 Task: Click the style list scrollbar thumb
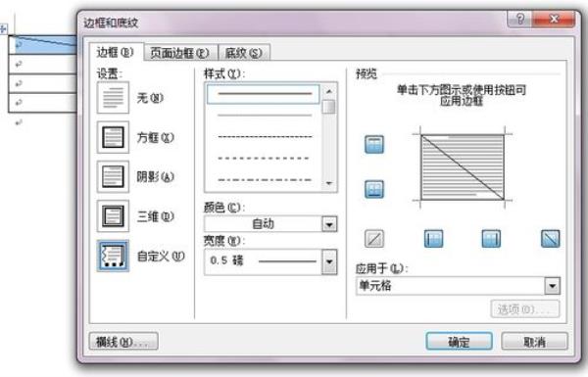tap(329, 107)
